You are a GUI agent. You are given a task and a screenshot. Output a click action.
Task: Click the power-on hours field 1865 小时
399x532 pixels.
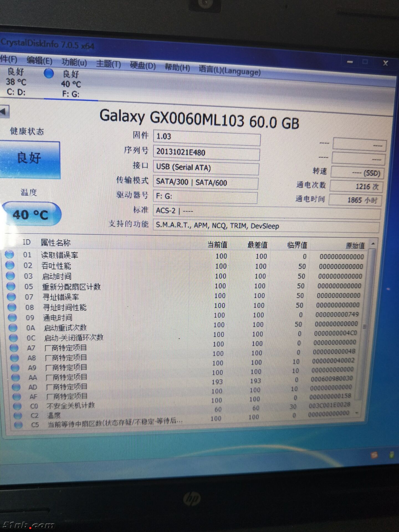[355, 200]
